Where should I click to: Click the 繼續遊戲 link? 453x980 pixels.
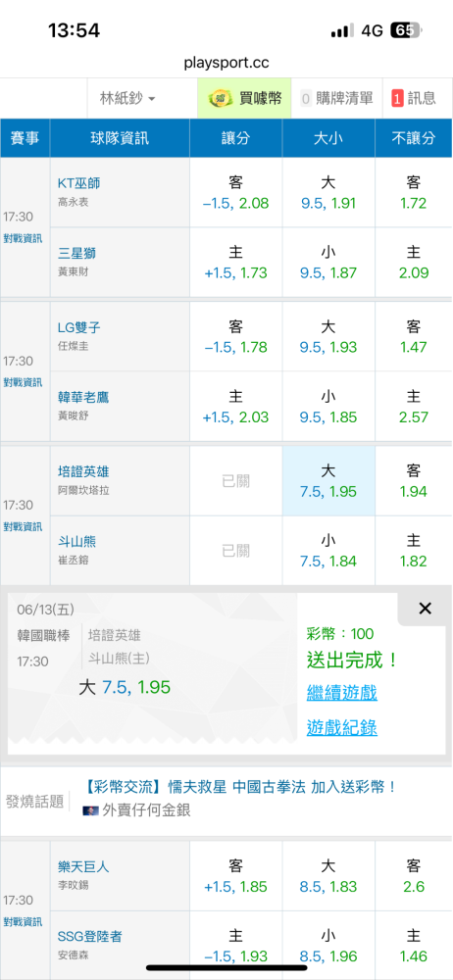click(341, 692)
